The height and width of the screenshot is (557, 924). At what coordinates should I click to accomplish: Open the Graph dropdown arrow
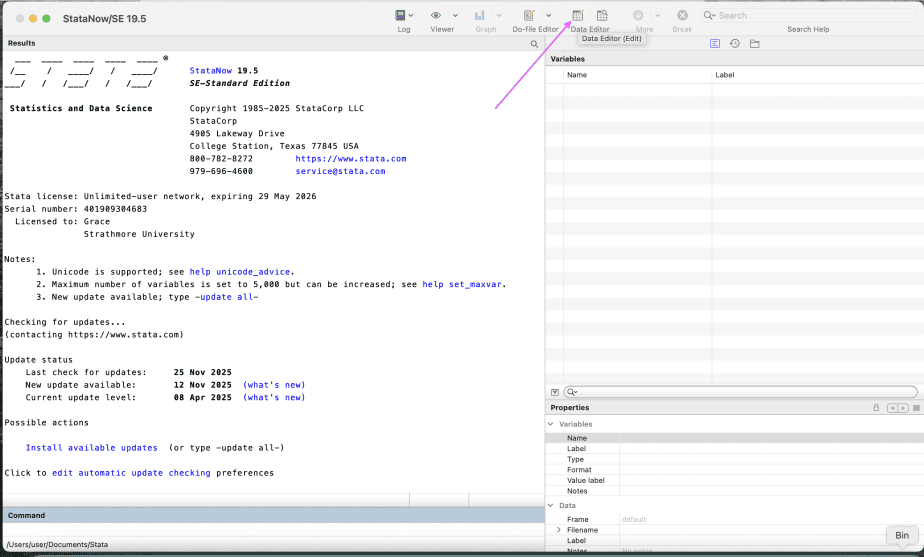(x=499, y=15)
